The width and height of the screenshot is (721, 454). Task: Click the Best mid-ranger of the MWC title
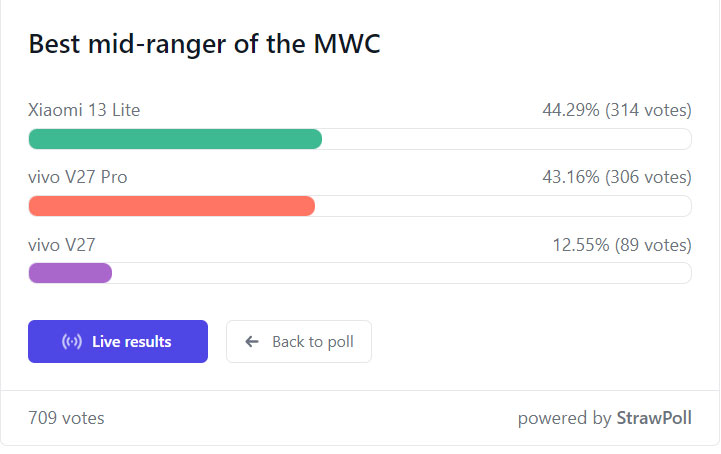(x=204, y=45)
